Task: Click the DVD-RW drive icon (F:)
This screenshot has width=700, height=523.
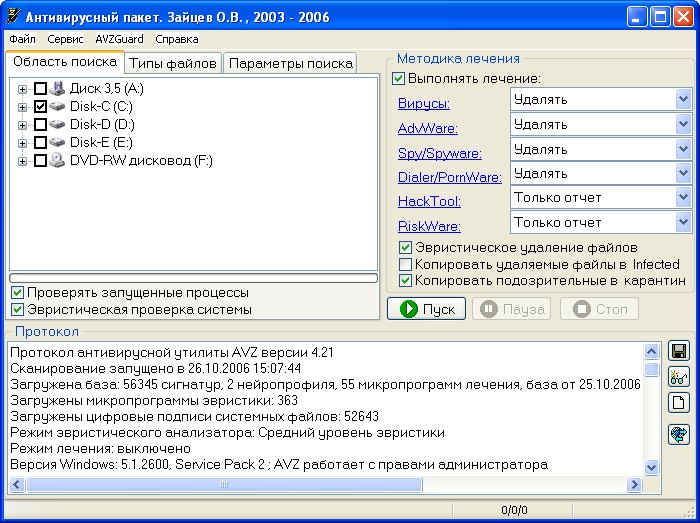Action: tap(57, 160)
